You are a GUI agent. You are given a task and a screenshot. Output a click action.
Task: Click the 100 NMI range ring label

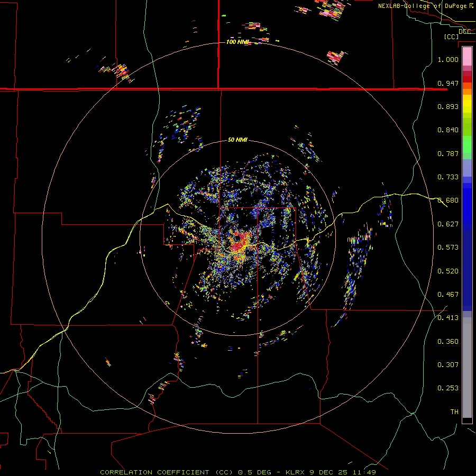click(x=237, y=42)
